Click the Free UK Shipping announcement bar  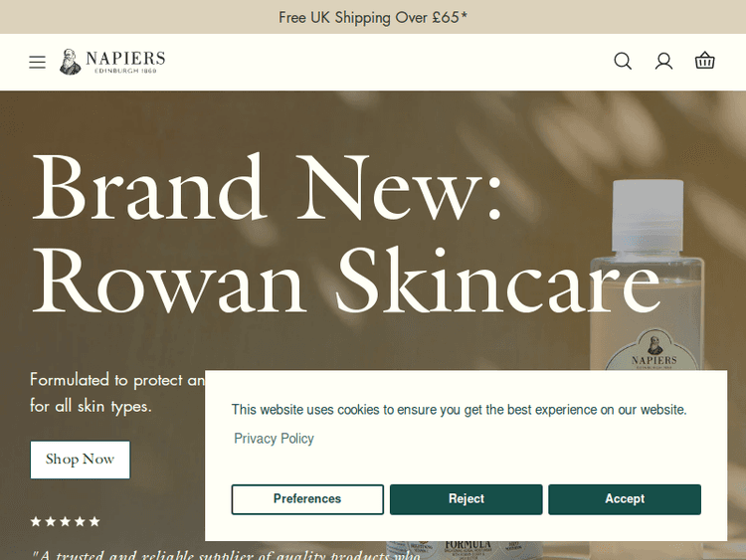pos(373,17)
